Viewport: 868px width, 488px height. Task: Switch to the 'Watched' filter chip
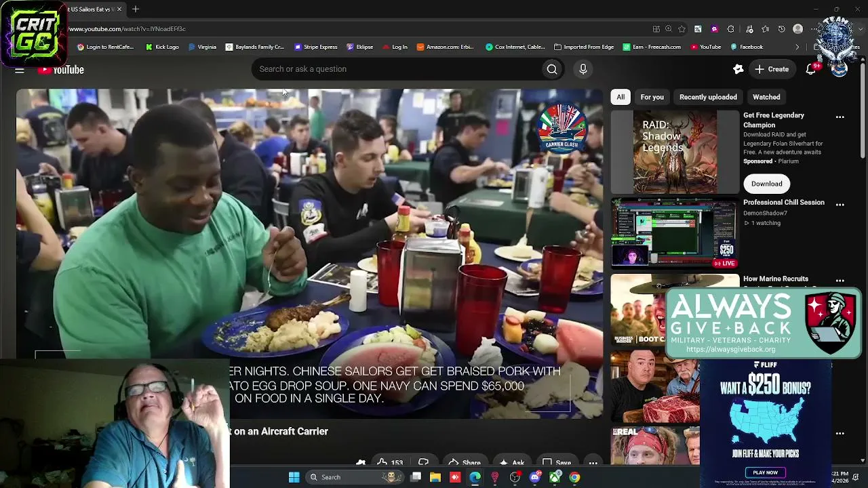pos(766,97)
